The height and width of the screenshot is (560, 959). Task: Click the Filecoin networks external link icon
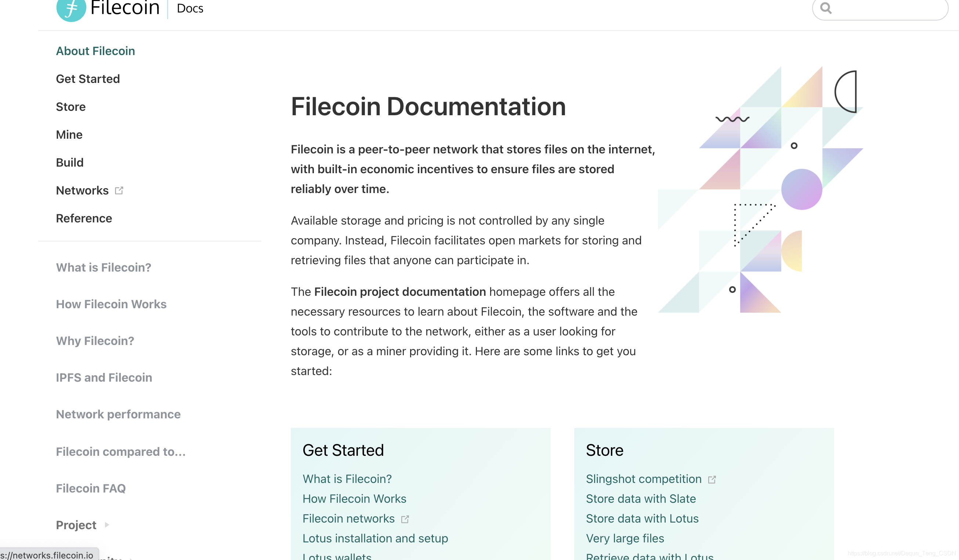406,518
